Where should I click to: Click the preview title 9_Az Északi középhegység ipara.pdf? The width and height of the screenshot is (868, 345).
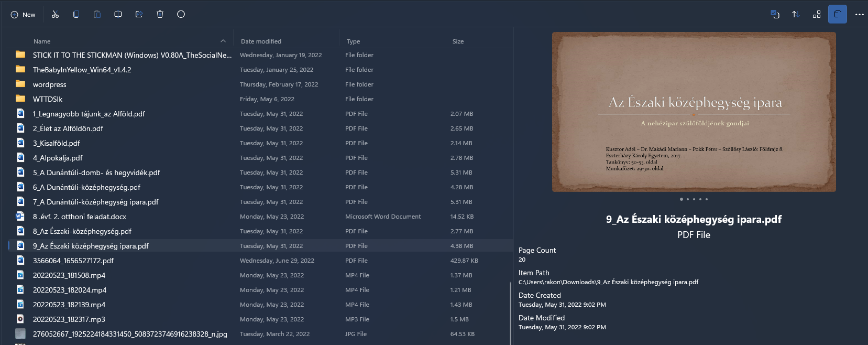[x=694, y=219]
